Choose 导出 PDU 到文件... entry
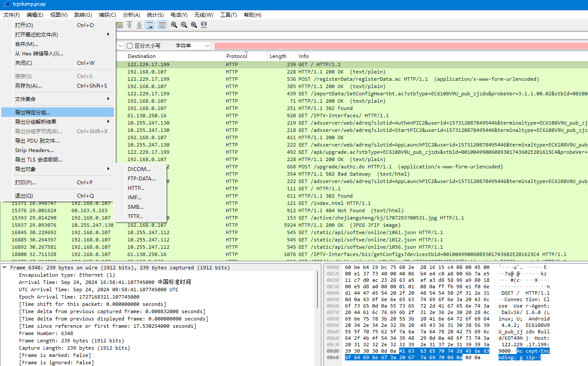Image resolution: width=588 pixels, height=366 pixels. tap(58, 140)
